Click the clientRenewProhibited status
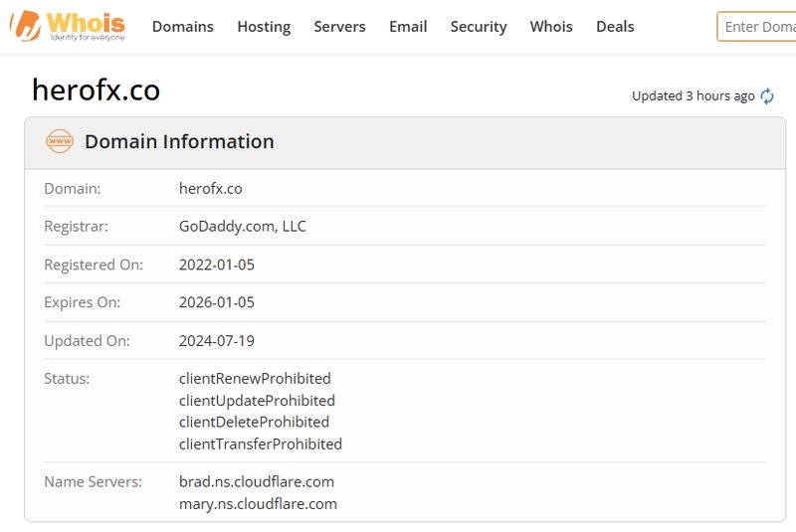The image size is (796, 532). (255, 378)
